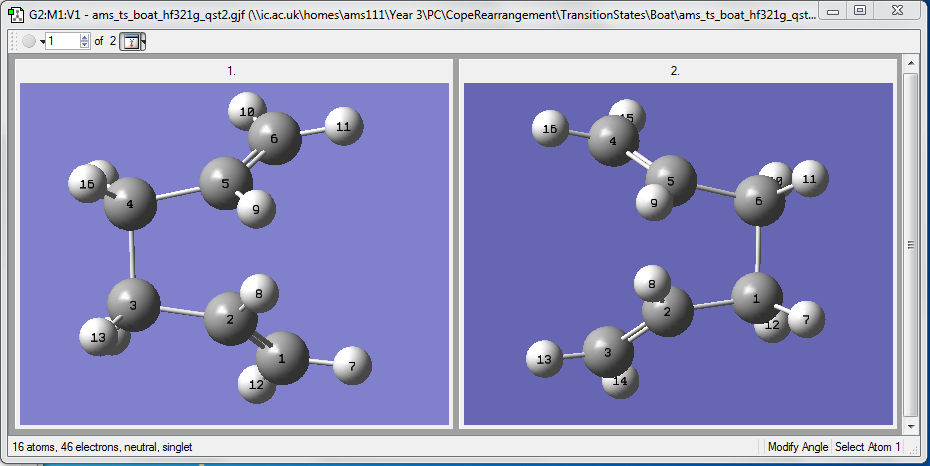Select carbon atom 6 in view panel 2

[759, 201]
